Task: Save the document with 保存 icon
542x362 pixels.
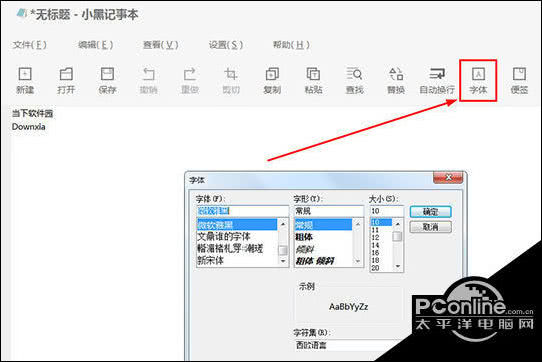Action: (107, 80)
